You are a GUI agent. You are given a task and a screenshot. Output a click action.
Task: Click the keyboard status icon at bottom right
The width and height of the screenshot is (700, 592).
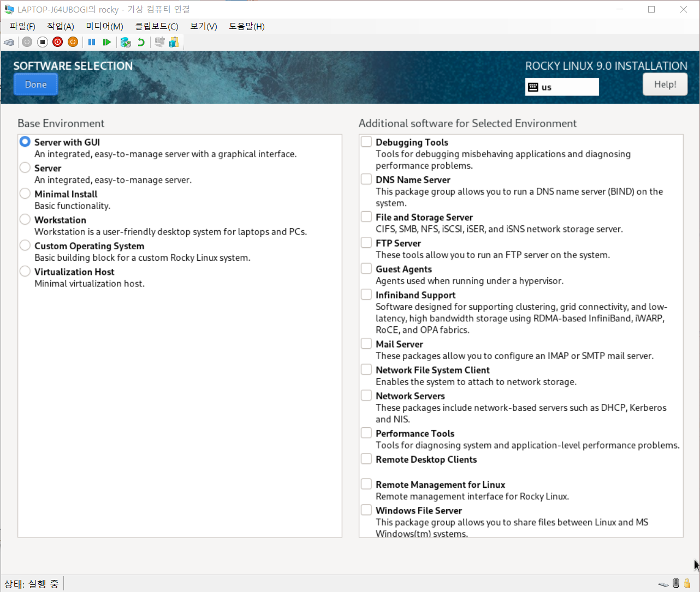tap(663, 584)
